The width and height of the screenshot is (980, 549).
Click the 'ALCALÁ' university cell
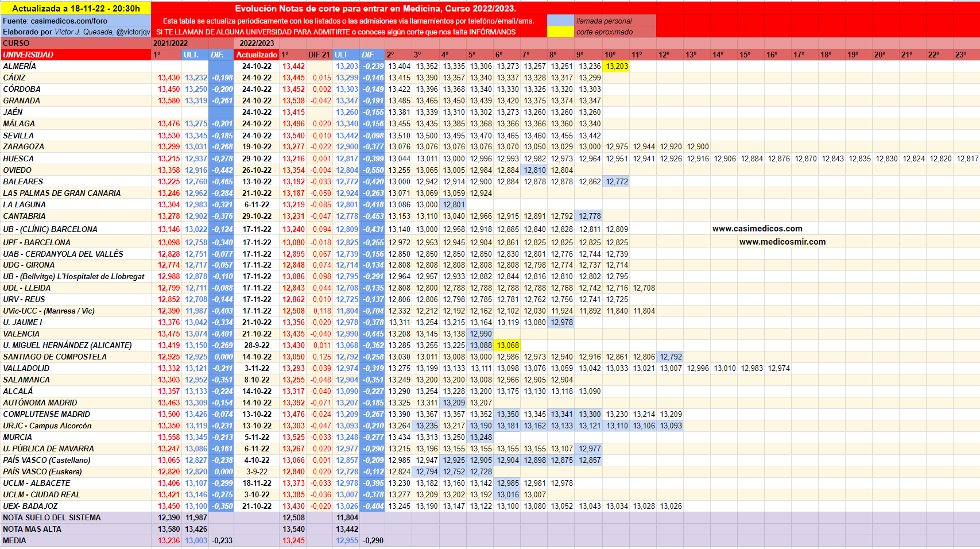pyautogui.click(x=76, y=391)
